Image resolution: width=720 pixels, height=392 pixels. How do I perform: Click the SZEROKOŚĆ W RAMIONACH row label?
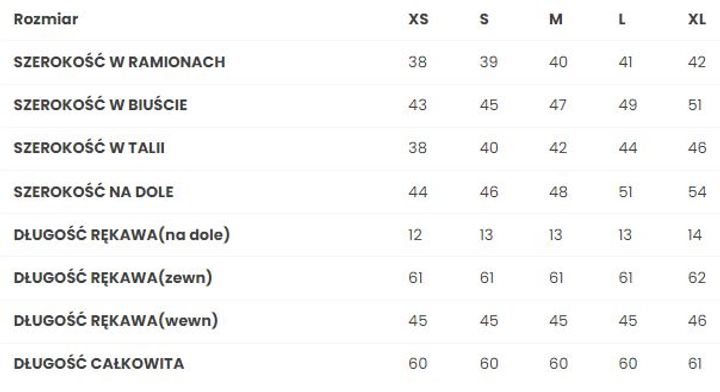pyautogui.click(x=119, y=62)
